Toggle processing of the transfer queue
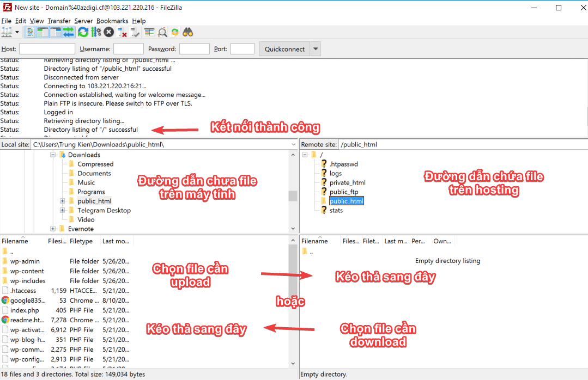 click(x=96, y=32)
